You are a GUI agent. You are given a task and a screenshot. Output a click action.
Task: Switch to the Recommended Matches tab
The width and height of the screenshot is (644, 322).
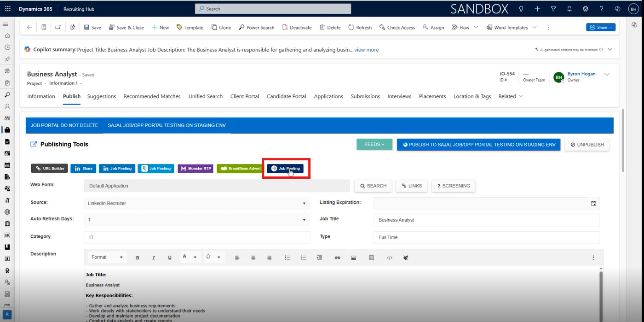[152, 96]
